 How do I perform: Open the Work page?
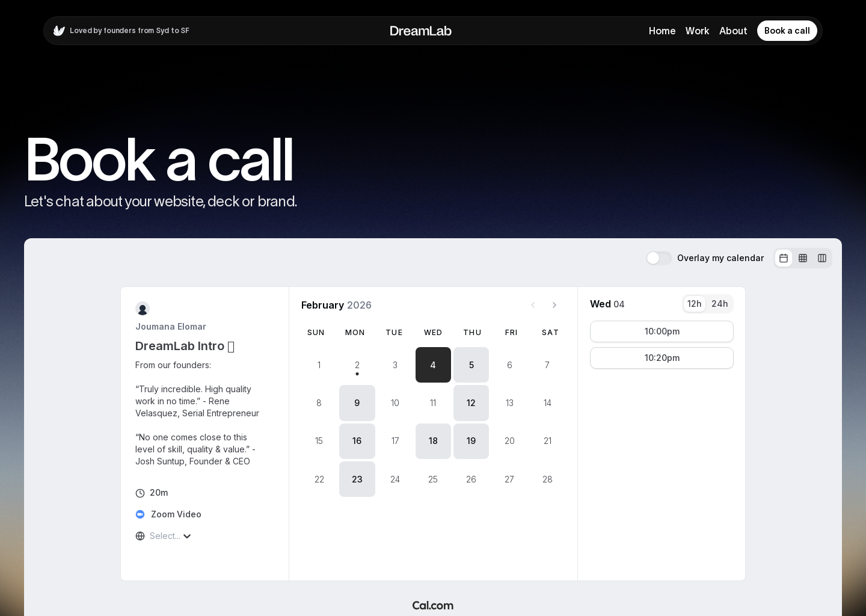tap(697, 31)
